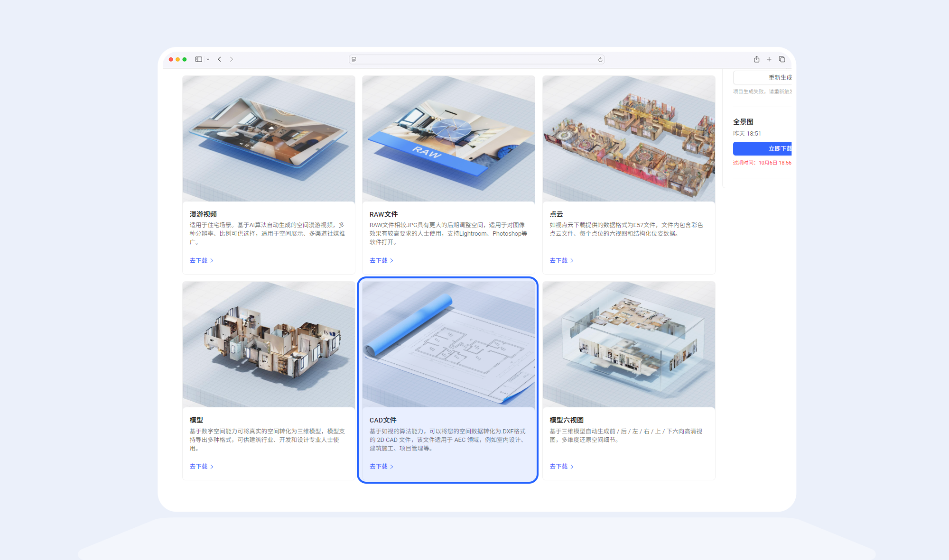Reload the page with the refresh icon
Image resolution: width=949 pixels, height=560 pixels.
(x=600, y=60)
